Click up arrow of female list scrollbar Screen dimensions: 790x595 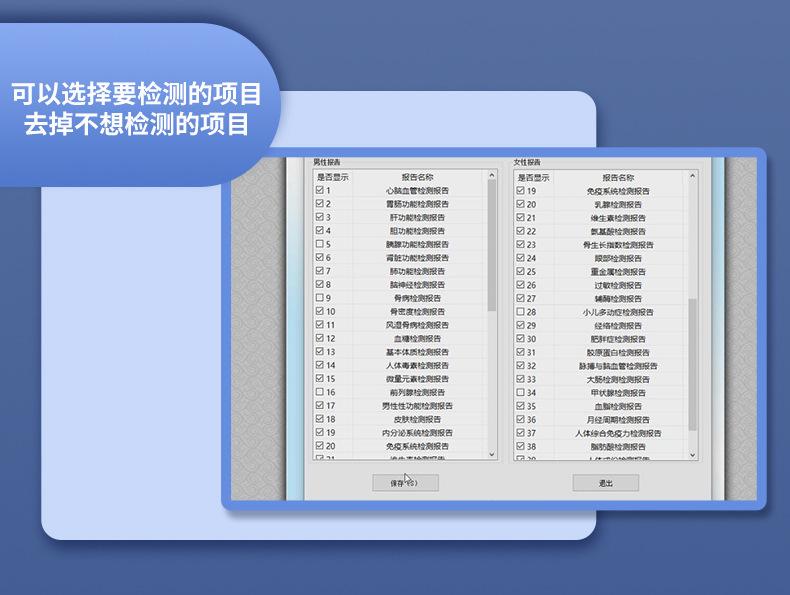(693, 177)
